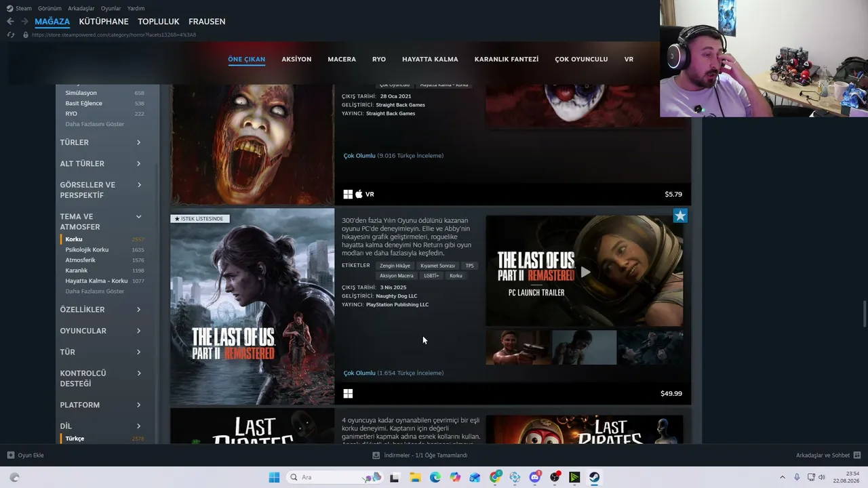
Task: Open the KARANLIK FANTEZİ tab
Action: pos(507,59)
